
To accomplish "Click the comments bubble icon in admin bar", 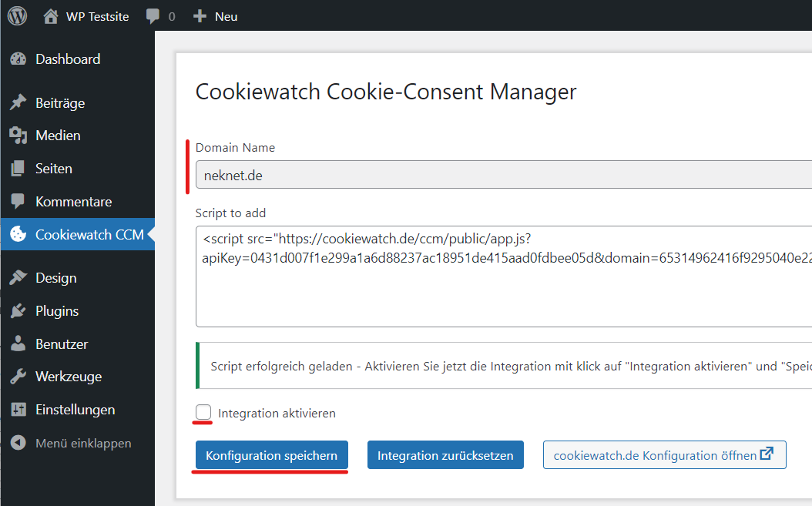I will (153, 16).
